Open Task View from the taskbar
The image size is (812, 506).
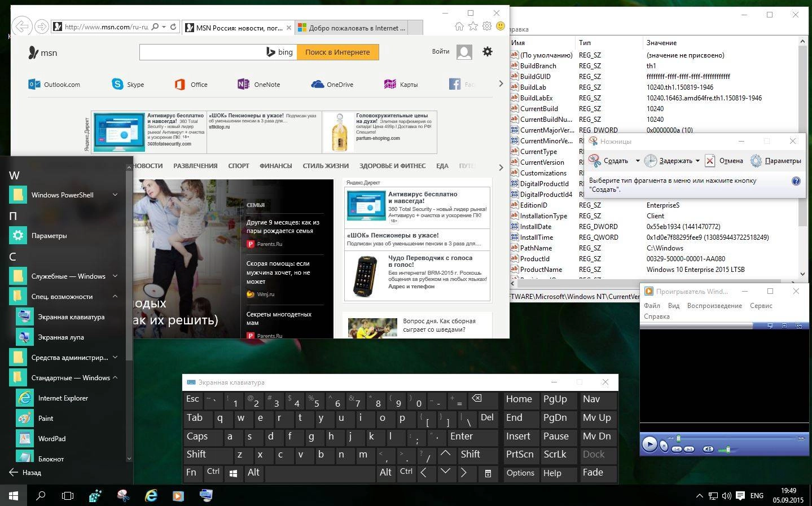(x=68, y=495)
